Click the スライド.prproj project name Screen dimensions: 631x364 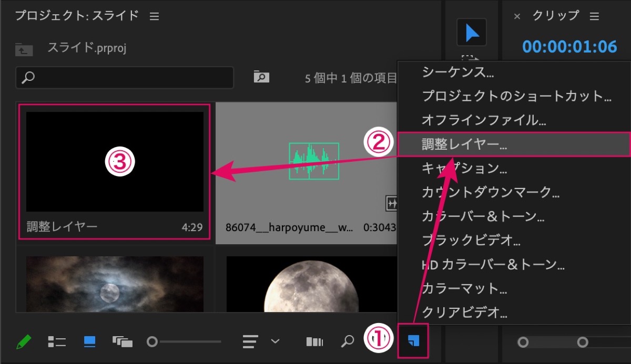87,48
